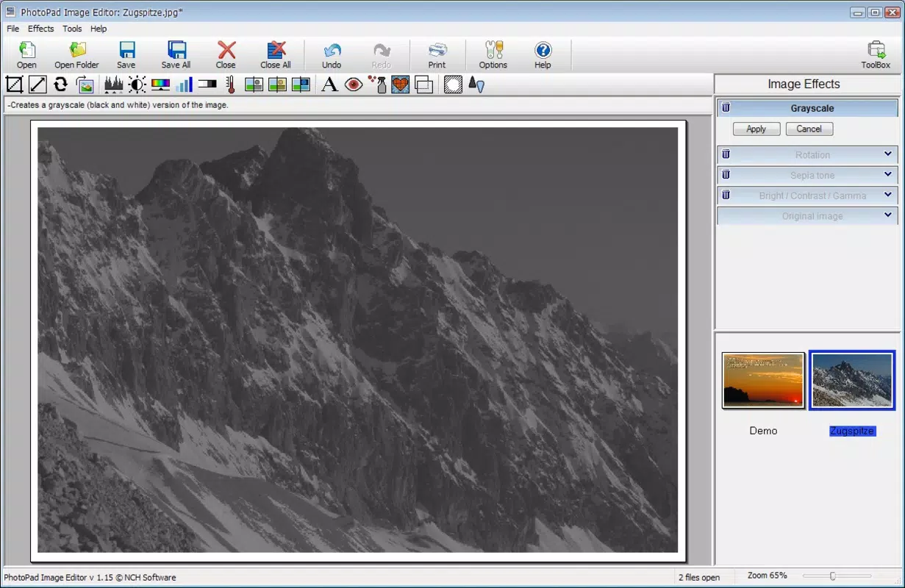Click the Zoom 65% status text

(768, 576)
